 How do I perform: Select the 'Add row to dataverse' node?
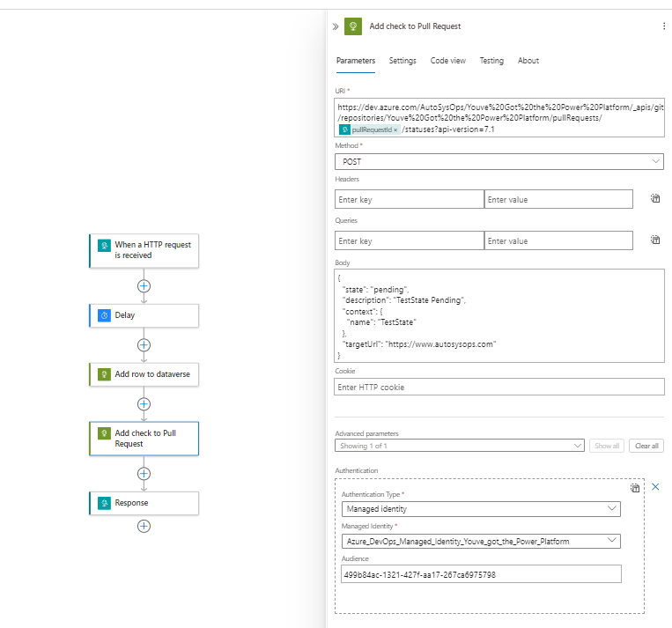click(x=144, y=374)
